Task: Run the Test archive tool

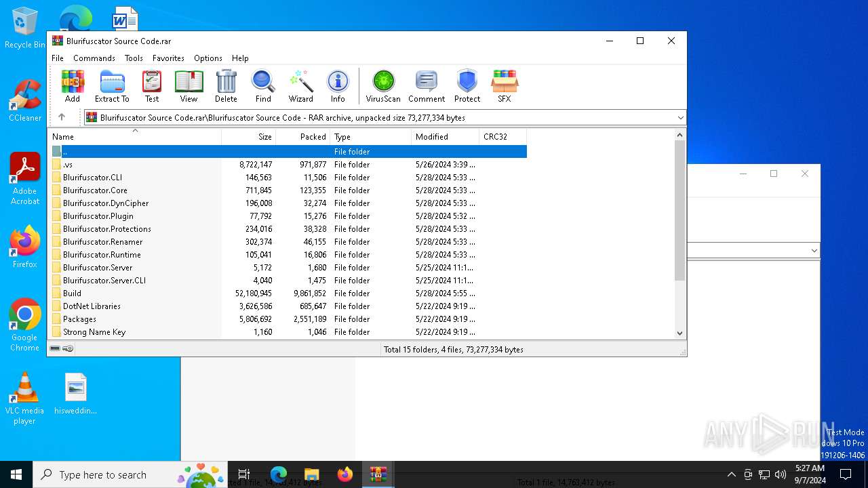Action: coord(152,86)
